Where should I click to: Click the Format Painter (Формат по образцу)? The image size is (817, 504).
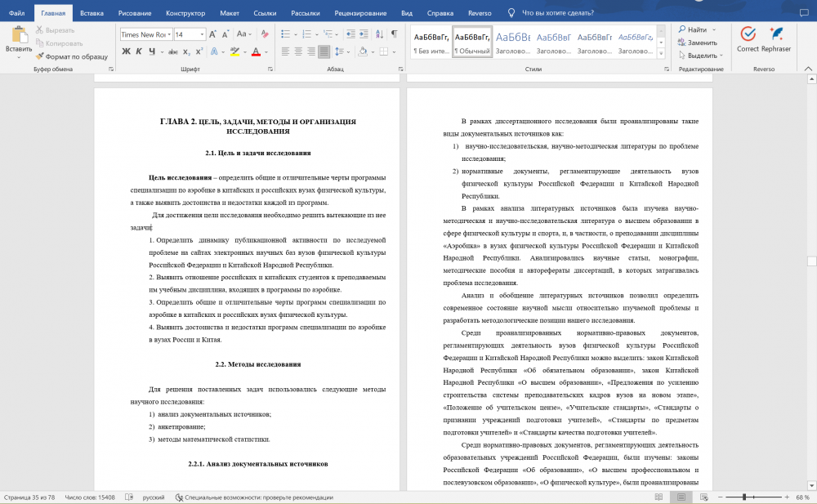tap(71, 56)
